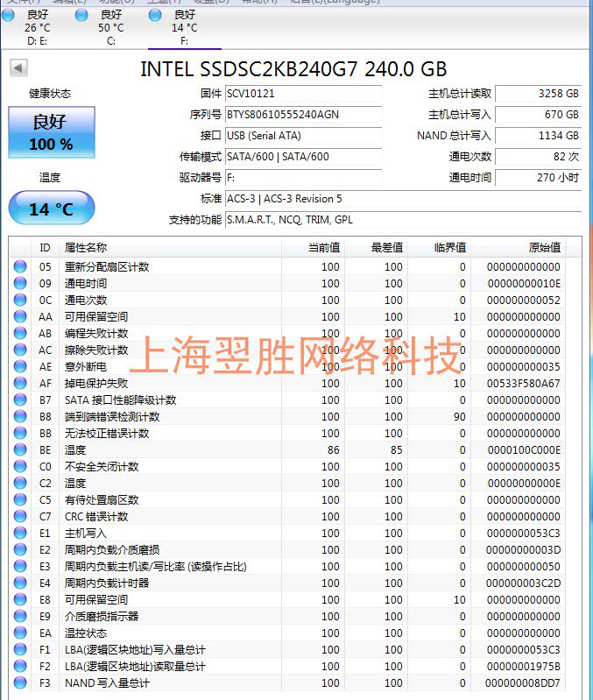Screen dimensions: 593x700
Task: Click status orb for attribute AA
Action: click(x=20, y=316)
